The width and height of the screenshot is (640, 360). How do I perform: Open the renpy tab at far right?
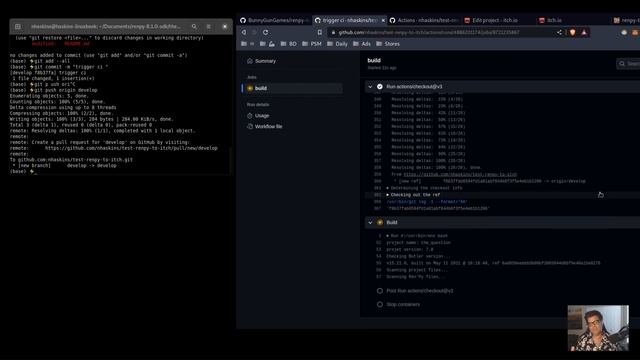[627, 20]
